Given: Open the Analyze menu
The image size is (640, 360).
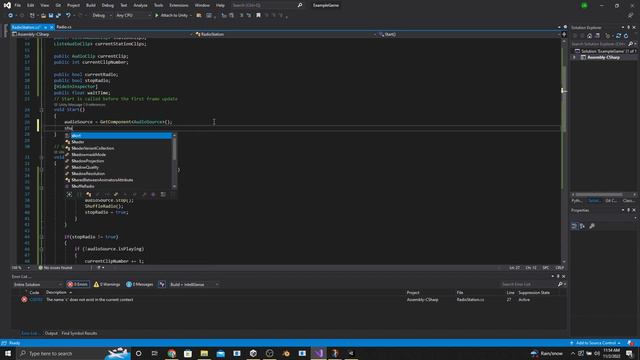Looking at the screenshot, I should (140, 5).
